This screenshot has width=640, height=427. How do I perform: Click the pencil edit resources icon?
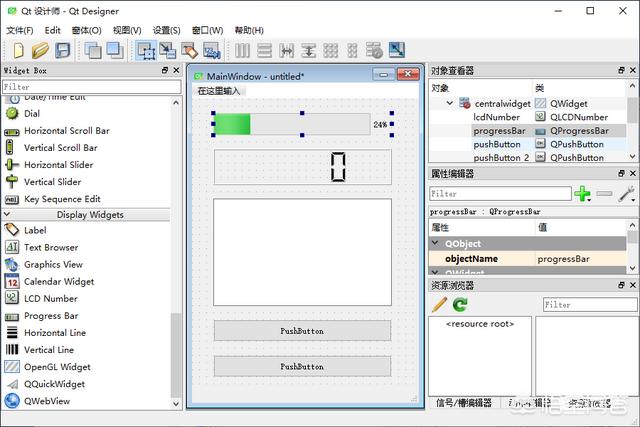[439, 305]
